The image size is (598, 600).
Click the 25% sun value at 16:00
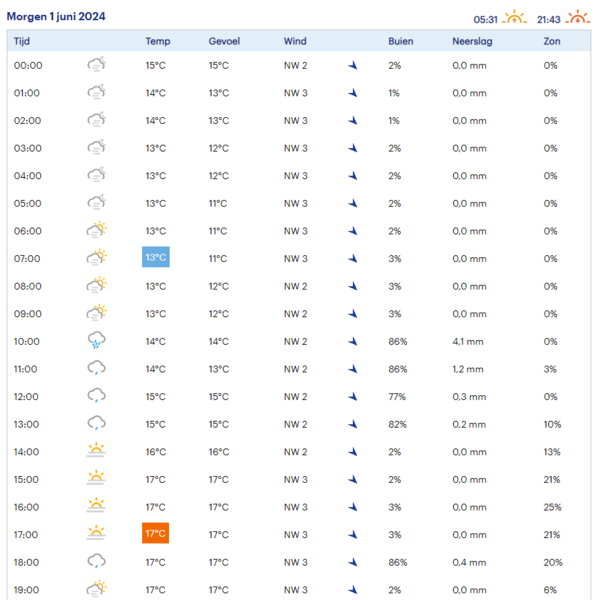click(x=552, y=507)
